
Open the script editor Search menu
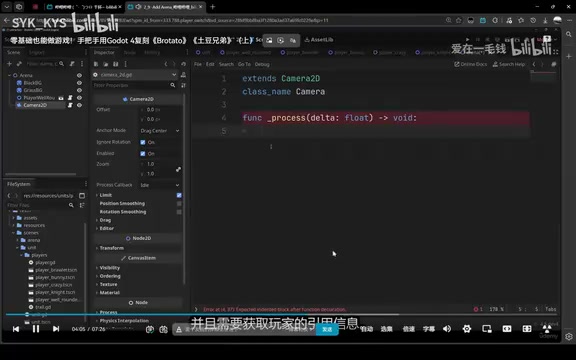(226, 64)
